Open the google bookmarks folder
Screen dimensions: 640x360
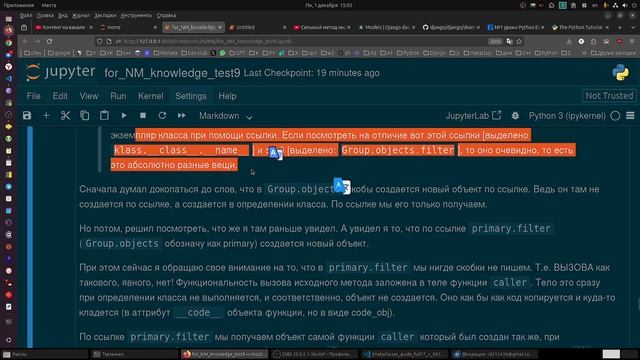(x=59, y=53)
